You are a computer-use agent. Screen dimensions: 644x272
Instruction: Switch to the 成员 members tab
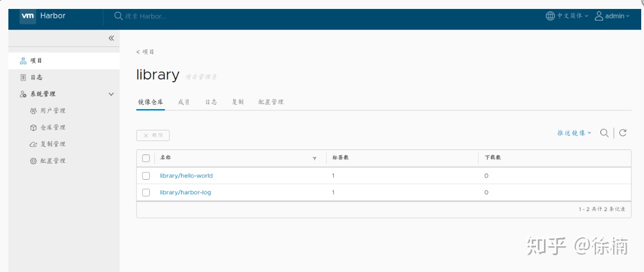[x=184, y=102]
